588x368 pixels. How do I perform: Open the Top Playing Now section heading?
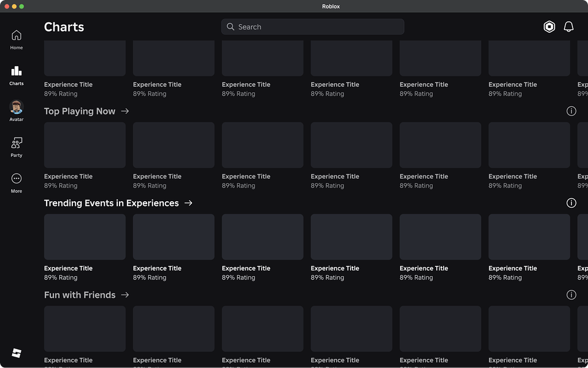pyautogui.click(x=79, y=111)
